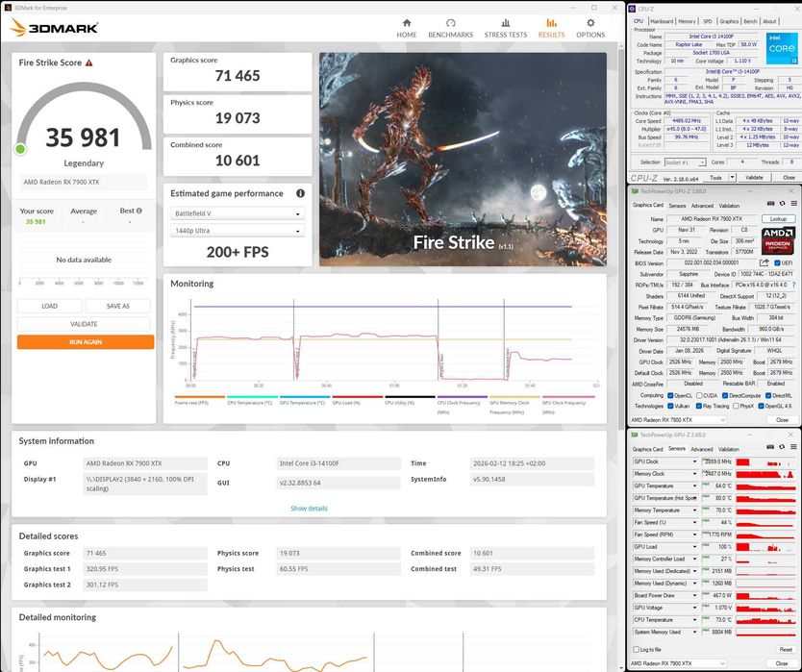Expand the GPU Temperature sensor dropdown
The image size is (802, 672).
click(x=696, y=485)
